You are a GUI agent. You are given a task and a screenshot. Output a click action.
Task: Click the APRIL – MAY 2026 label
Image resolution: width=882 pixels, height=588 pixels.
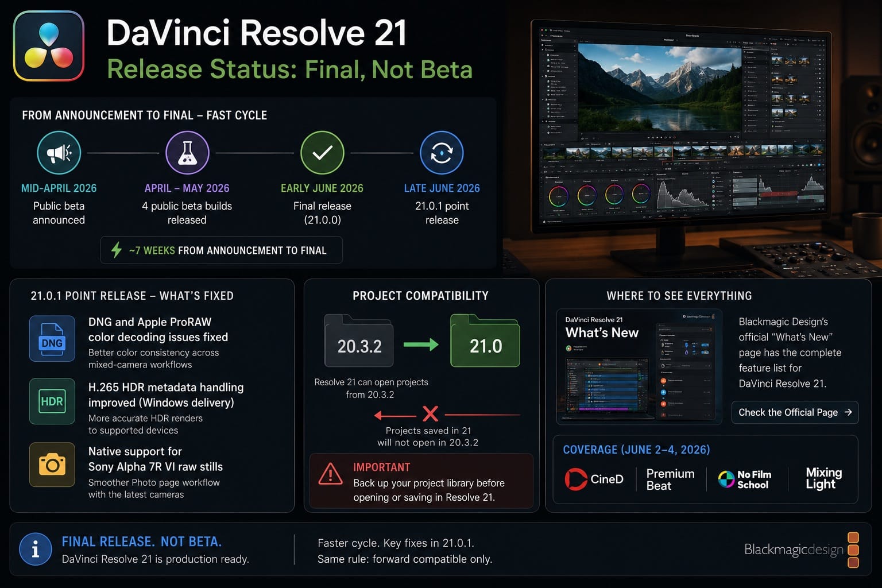pyautogui.click(x=187, y=188)
